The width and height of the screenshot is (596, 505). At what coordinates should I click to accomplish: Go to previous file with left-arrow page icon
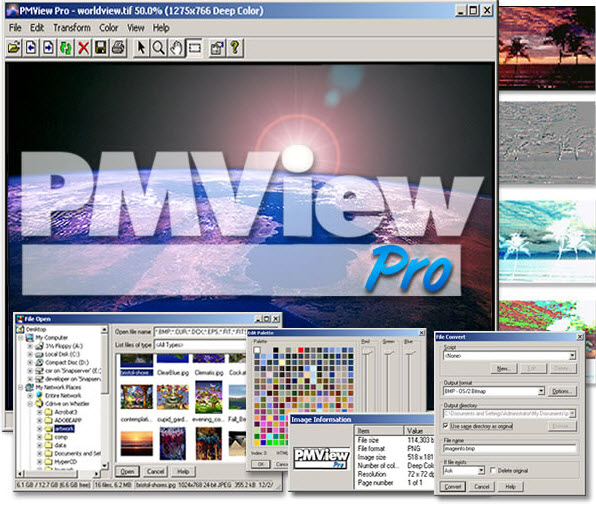[31, 48]
